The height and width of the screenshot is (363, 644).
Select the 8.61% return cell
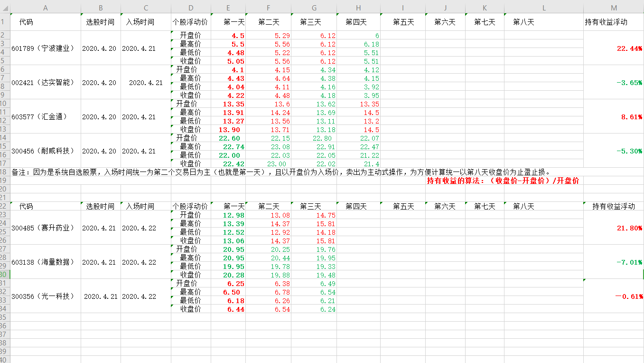coord(614,117)
